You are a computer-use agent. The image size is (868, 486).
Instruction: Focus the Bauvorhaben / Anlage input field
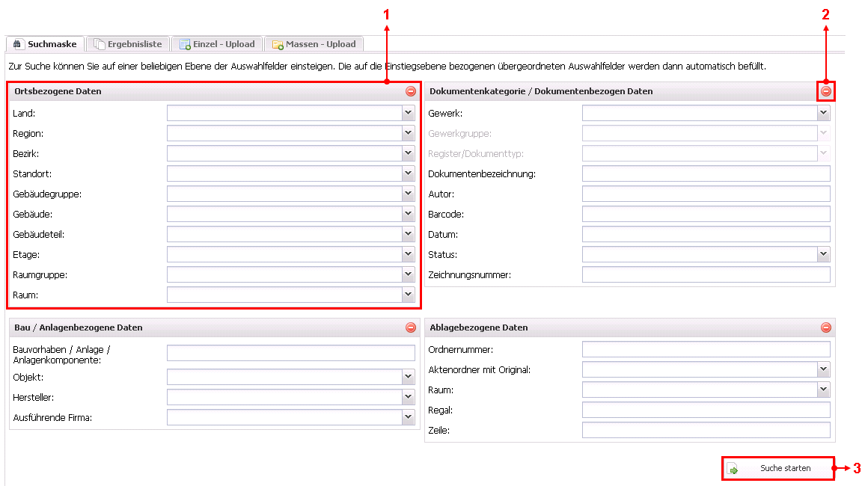tap(290, 353)
